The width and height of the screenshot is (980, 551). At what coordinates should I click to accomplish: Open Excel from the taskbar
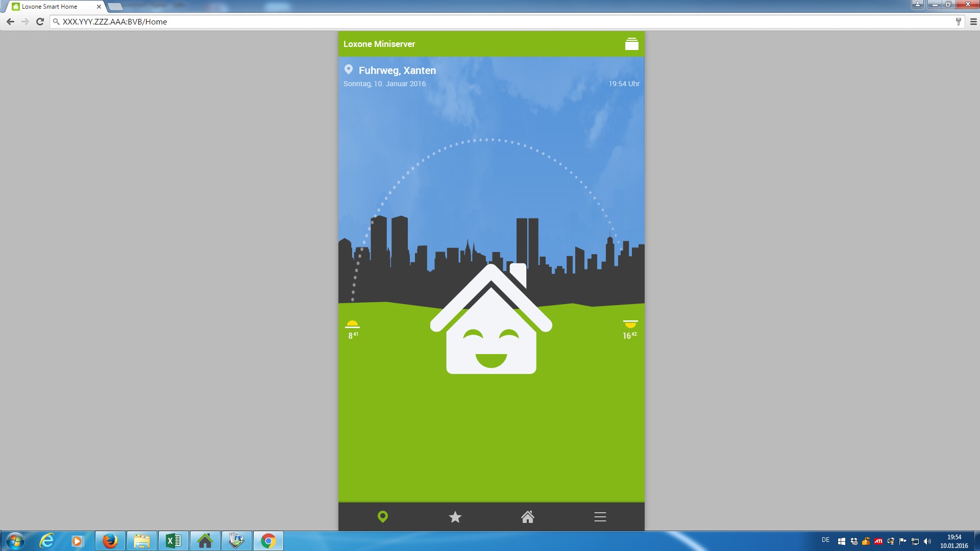pyautogui.click(x=173, y=541)
